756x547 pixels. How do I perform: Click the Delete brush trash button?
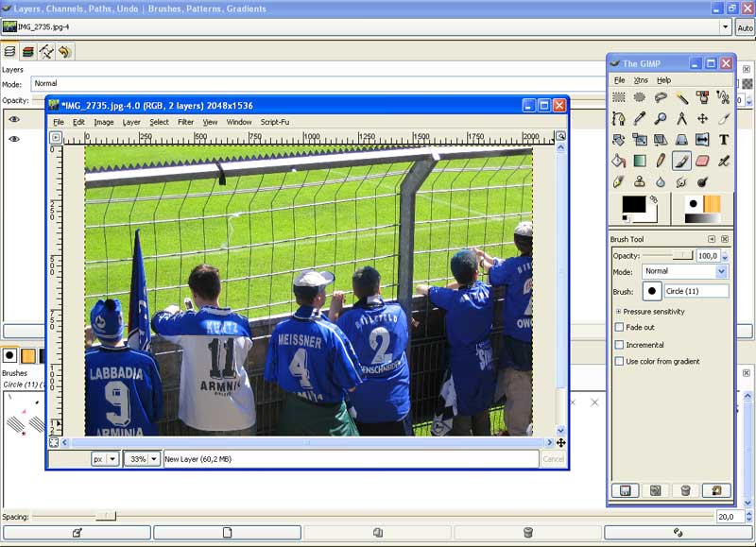(528, 532)
